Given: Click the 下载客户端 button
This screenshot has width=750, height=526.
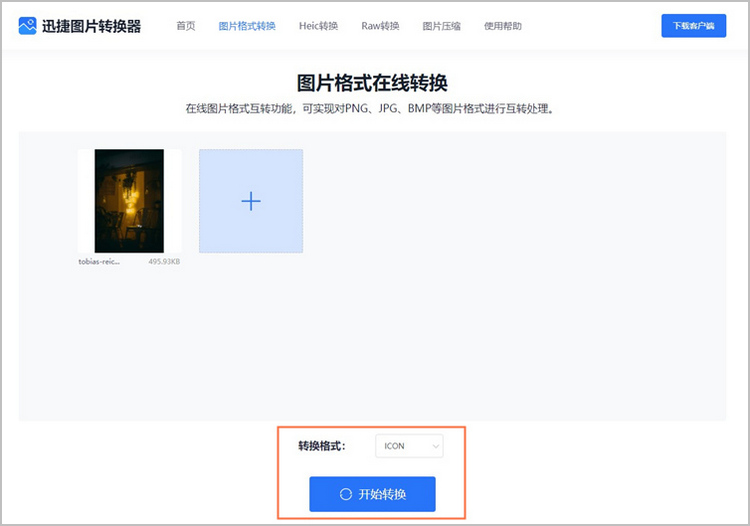Looking at the screenshot, I should tap(694, 26).
